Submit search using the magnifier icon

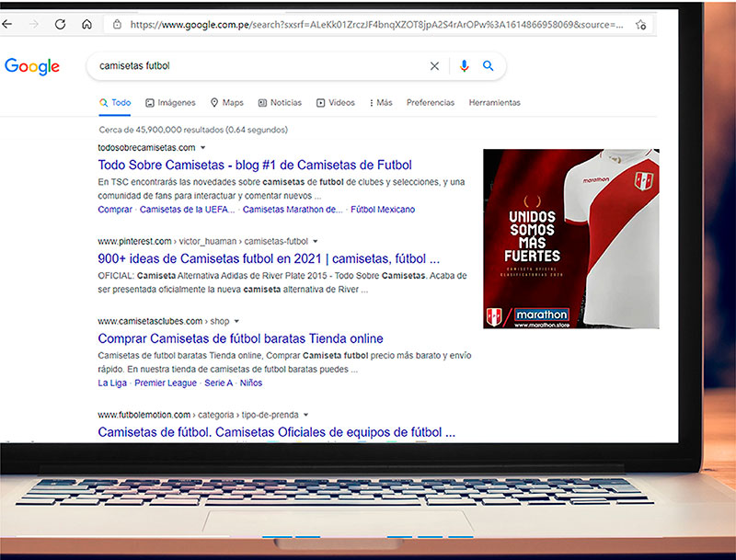coord(489,66)
